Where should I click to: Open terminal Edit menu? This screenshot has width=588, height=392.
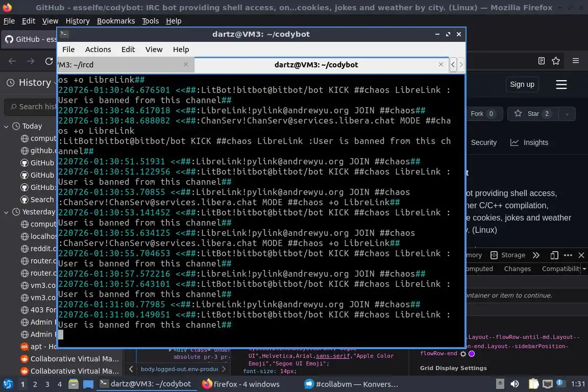point(128,50)
